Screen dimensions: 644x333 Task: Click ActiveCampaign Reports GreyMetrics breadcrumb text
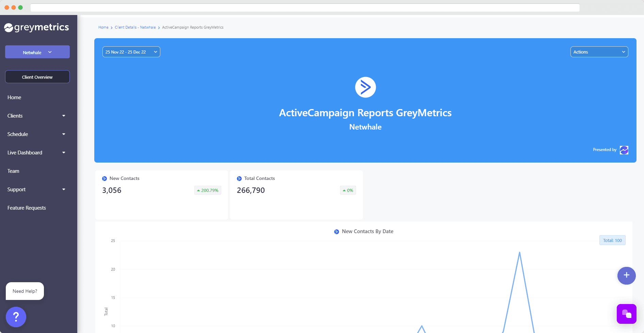coord(193,27)
